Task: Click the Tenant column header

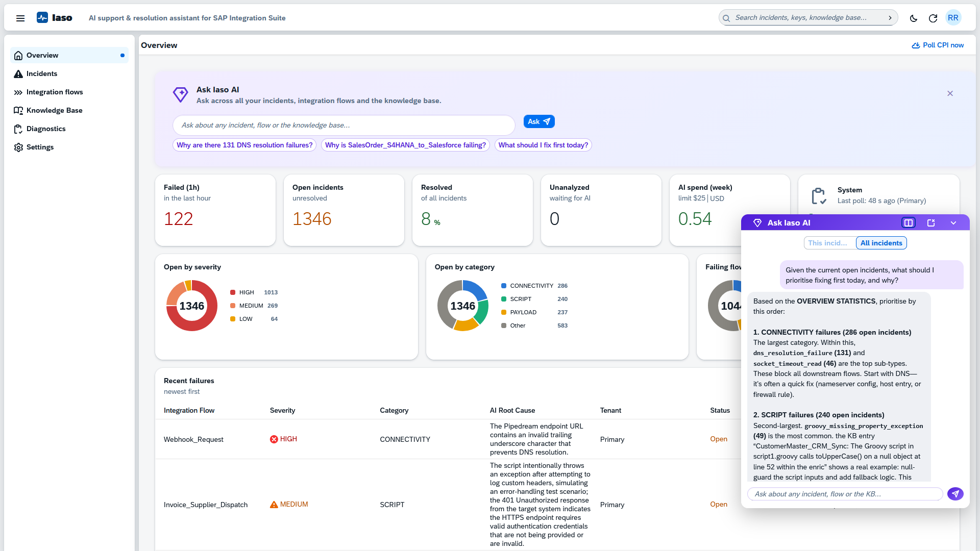Action: pos(610,410)
